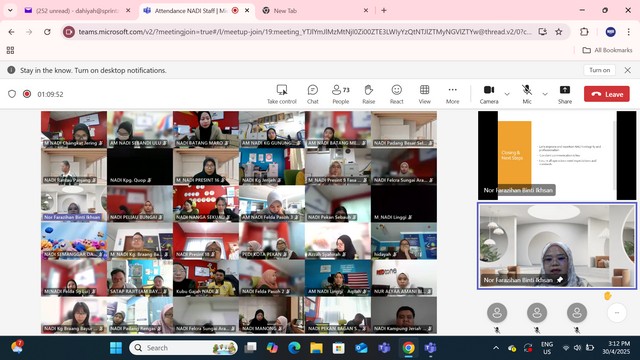Open the React emoji menu
The image size is (640, 360).
click(396, 94)
